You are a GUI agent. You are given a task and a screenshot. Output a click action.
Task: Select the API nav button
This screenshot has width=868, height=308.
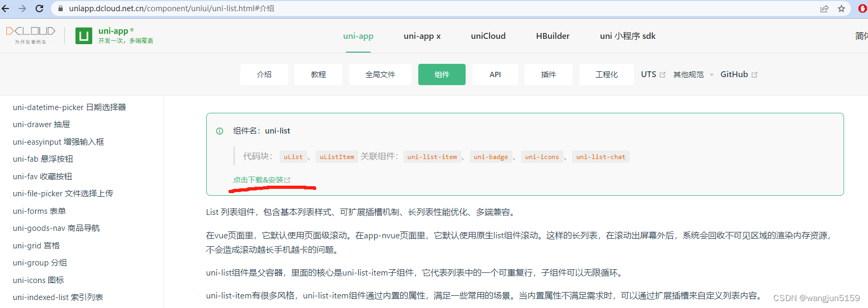pyautogui.click(x=495, y=74)
